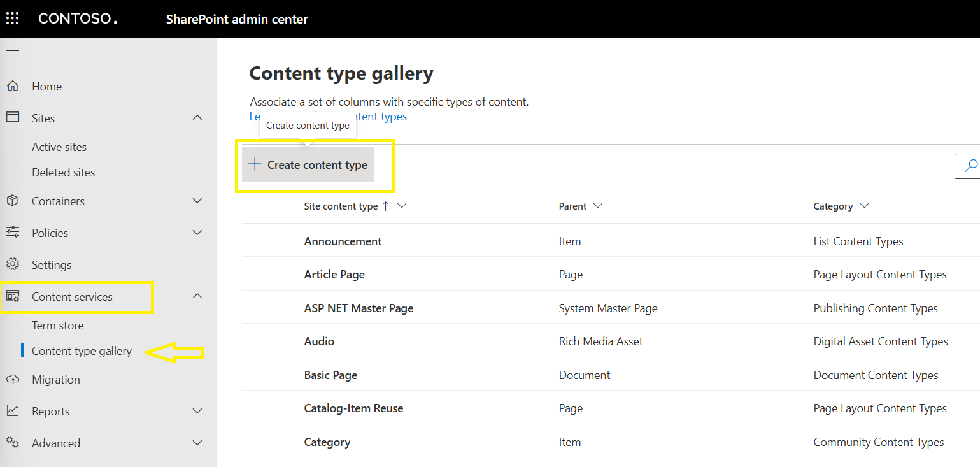This screenshot has width=980, height=467.
Task: Click the Content type gallery page heading
Action: pyautogui.click(x=341, y=73)
